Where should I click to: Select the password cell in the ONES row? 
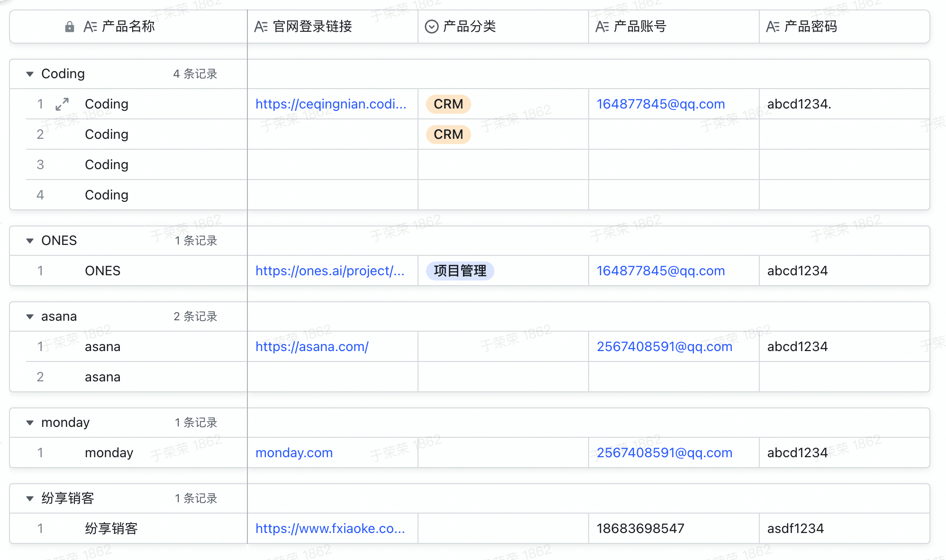coord(844,271)
